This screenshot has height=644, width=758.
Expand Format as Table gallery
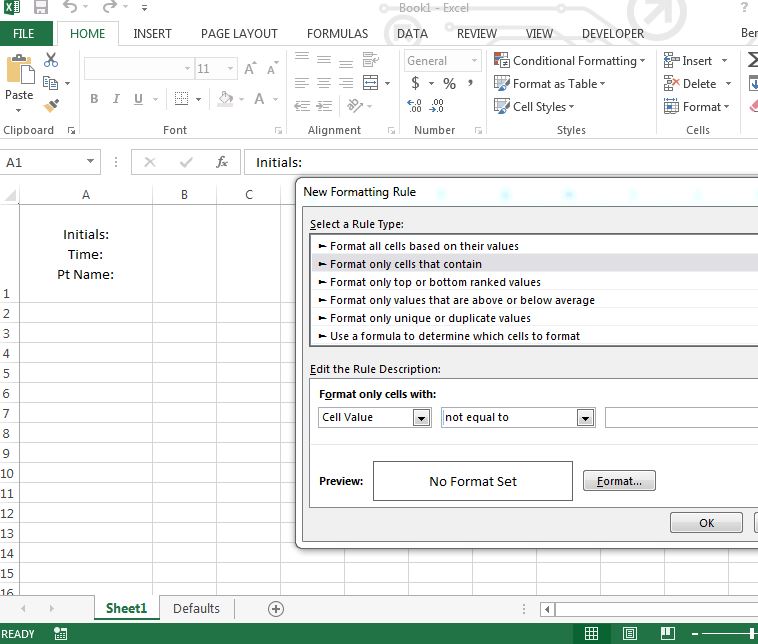click(550, 84)
